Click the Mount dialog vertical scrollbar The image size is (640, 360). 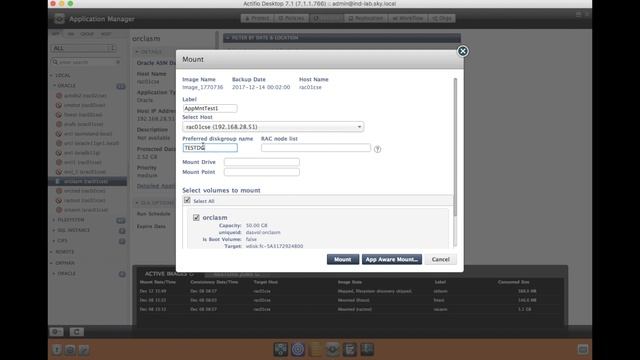tap(455, 147)
